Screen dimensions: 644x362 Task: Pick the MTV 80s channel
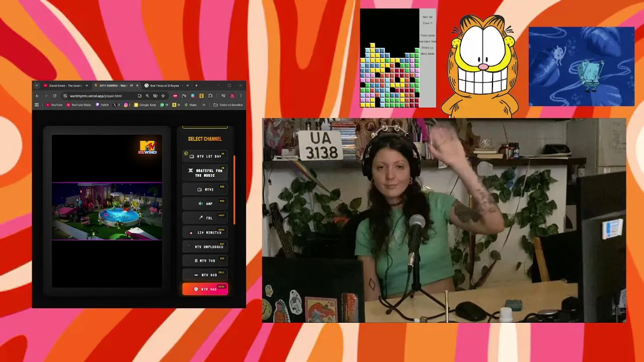point(205,275)
